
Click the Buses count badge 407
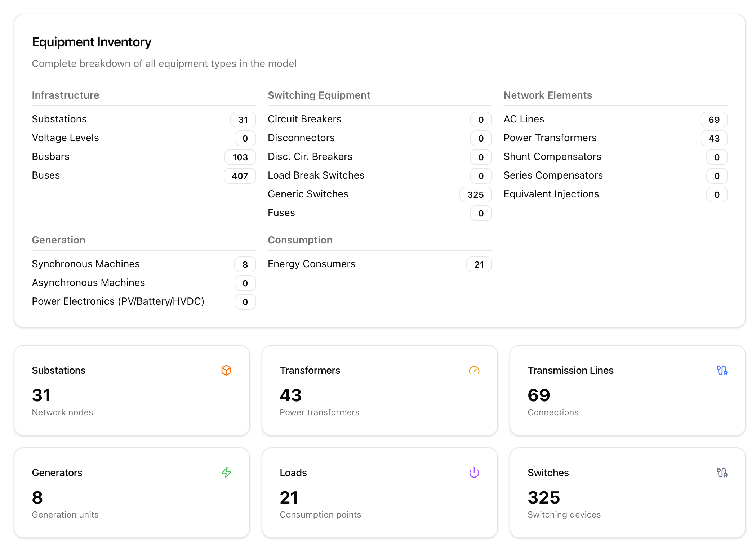coord(240,176)
